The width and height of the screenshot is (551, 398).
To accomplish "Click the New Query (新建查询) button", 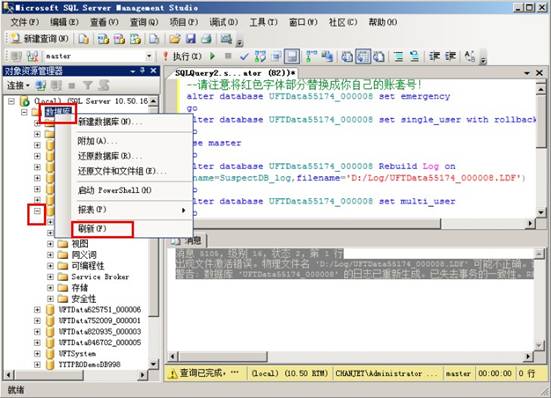I will pos(39,39).
